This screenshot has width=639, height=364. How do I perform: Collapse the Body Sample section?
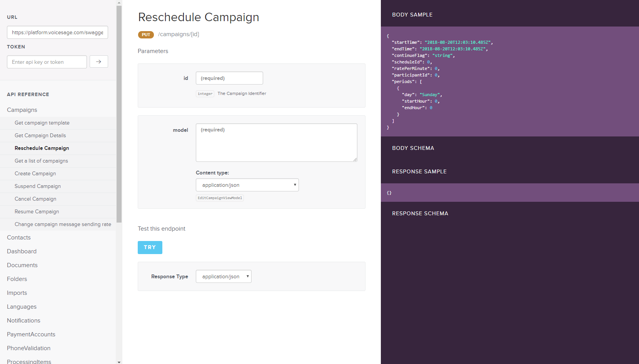[412, 15]
